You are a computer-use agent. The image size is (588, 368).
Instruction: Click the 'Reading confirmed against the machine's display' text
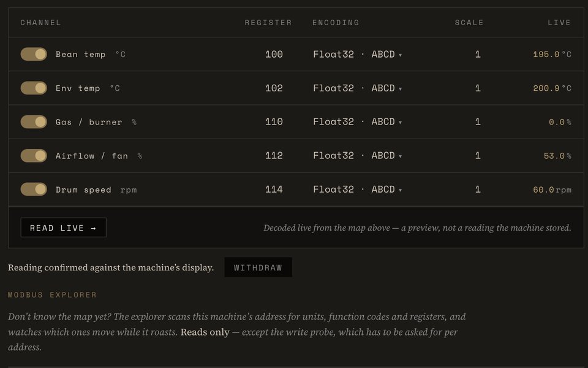(111, 267)
